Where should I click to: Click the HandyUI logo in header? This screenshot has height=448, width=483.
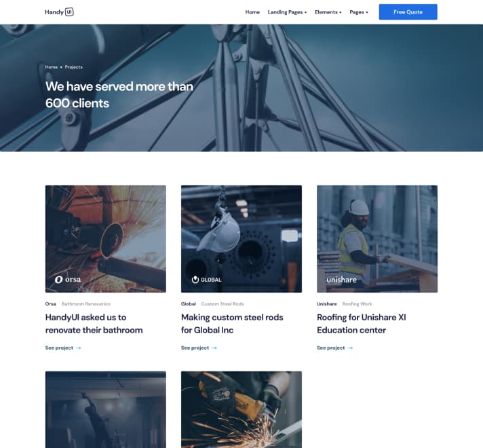[x=59, y=12]
